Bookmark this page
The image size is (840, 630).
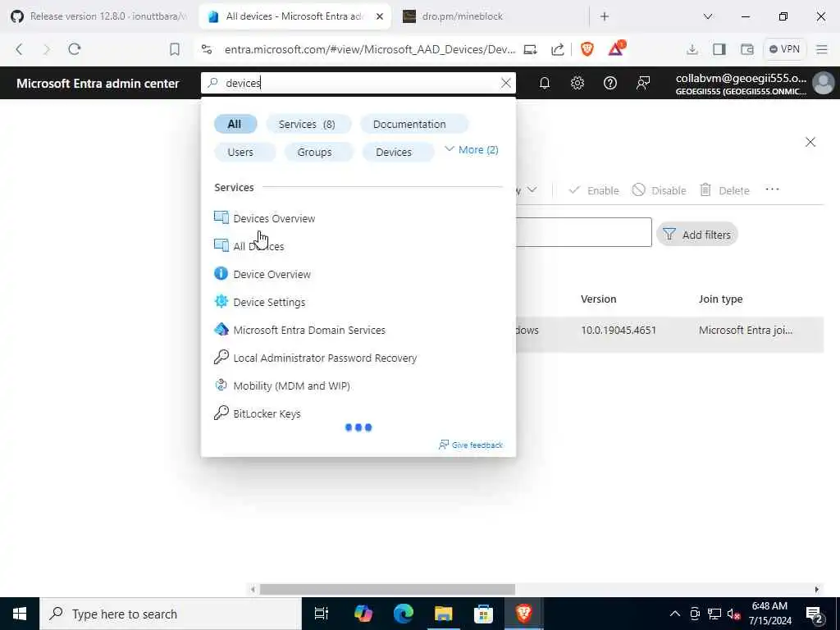(174, 49)
